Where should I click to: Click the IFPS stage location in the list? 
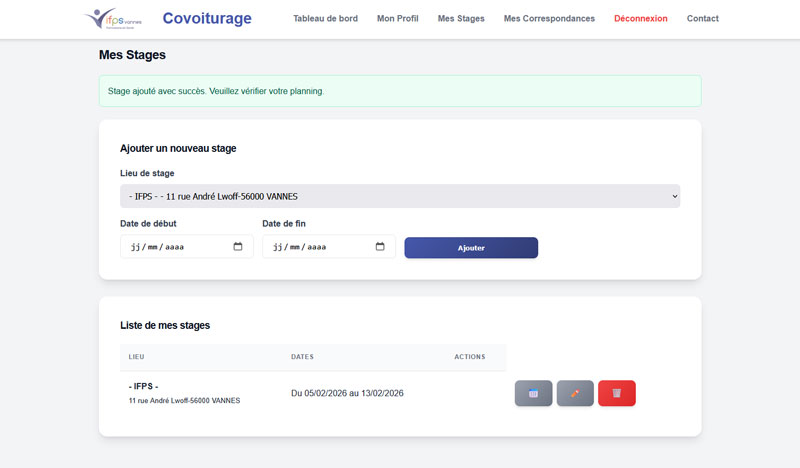(x=184, y=393)
